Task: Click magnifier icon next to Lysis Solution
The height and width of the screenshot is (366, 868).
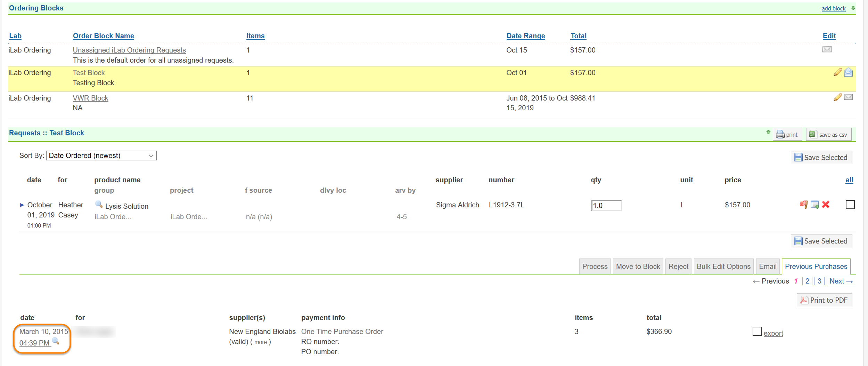Action: 99,204
